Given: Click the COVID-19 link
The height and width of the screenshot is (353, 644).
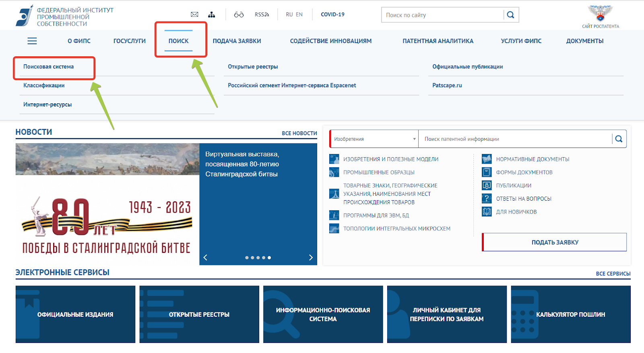Looking at the screenshot, I should click(x=332, y=14).
